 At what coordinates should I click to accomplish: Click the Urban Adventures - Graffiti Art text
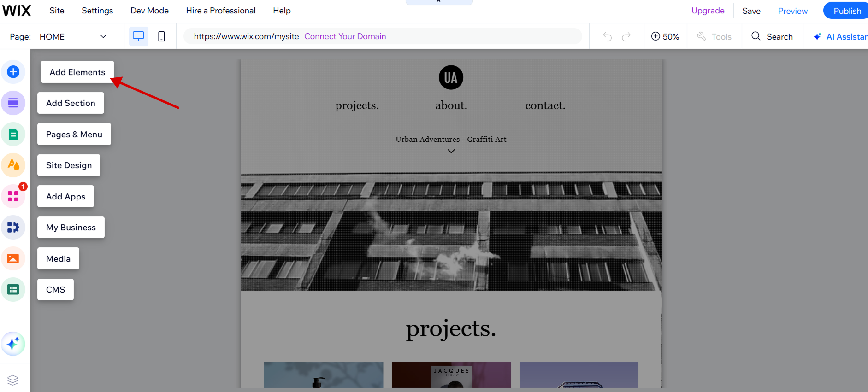click(451, 139)
